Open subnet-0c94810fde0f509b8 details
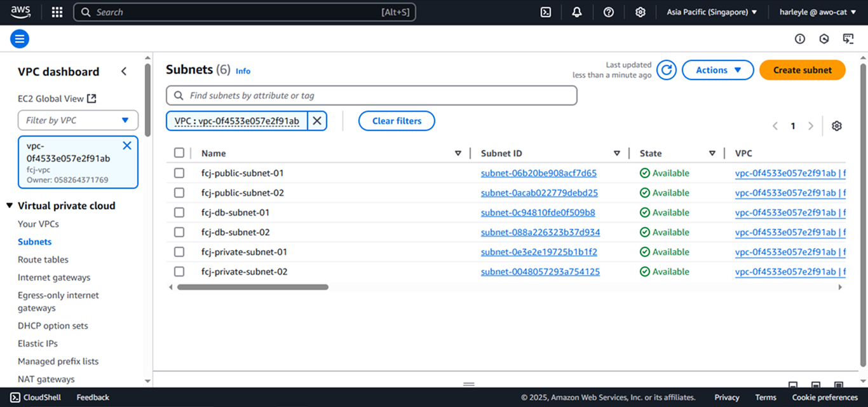Image resolution: width=868 pixels, height=407 pixels. tap(538, 212)
